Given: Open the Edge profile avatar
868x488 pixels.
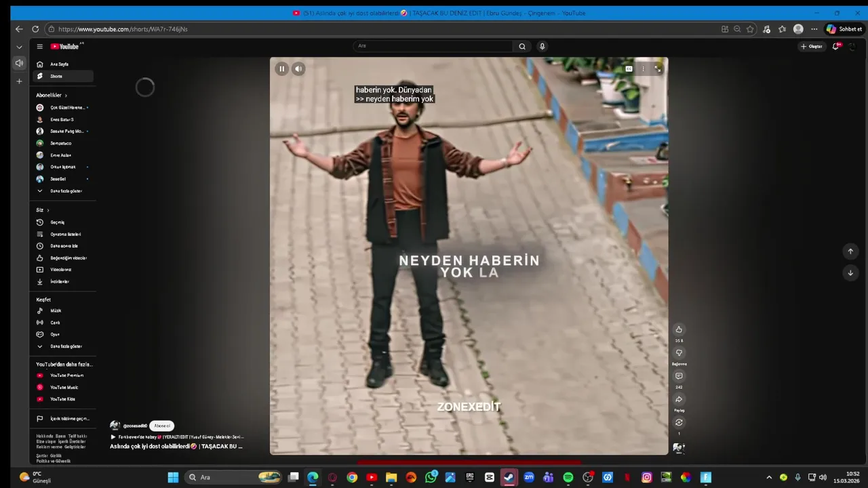Looking at the screenshot, I should (x=798, y=29).
